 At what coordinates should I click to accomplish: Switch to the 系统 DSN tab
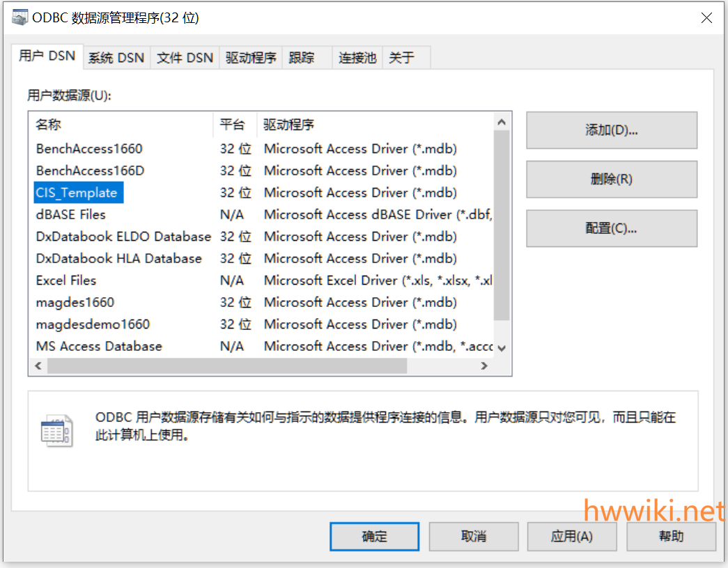click(116, 58)
